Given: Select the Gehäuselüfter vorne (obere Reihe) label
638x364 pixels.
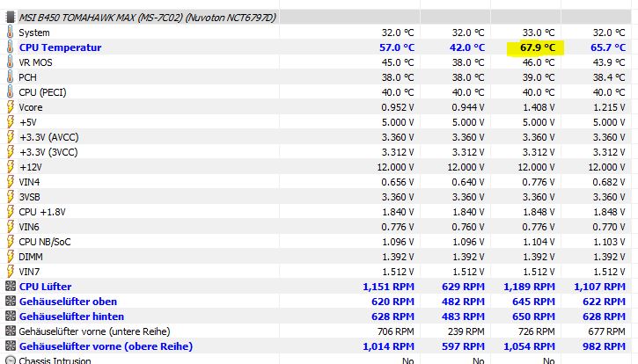Looking at the screenshot, I should click(x=106, y=346).
